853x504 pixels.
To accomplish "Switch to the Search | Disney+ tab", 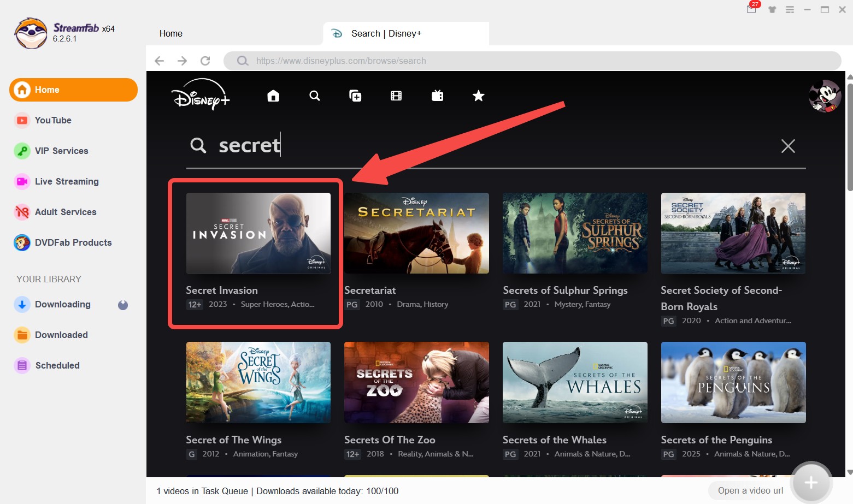I will (386, 33).
